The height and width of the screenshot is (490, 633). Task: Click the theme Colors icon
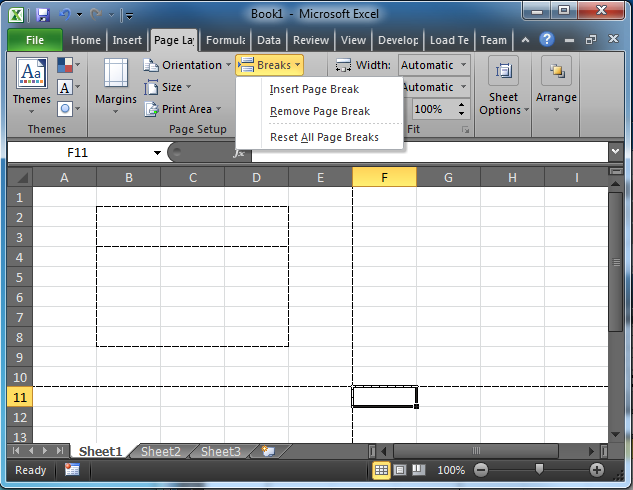coord(68,66)
